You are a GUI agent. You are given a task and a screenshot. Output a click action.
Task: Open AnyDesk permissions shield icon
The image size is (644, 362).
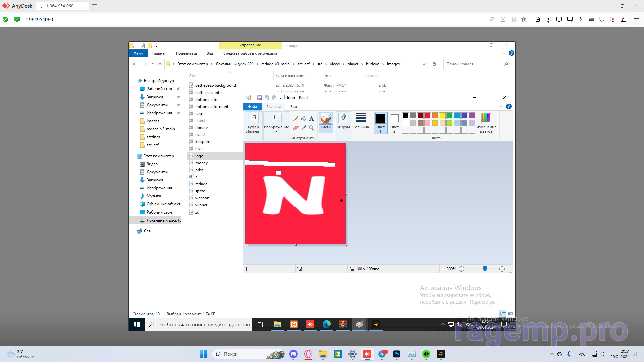pyautogui.click(x=602, y=19)
